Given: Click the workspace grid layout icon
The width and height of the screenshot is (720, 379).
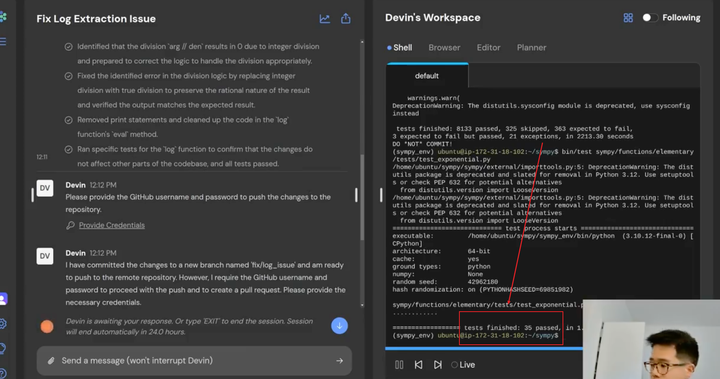Looking at the screenshot, I should [x=628, y=18].
